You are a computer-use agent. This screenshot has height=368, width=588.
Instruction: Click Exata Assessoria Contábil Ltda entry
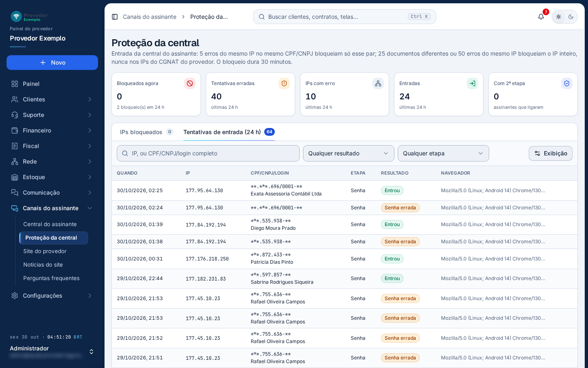click(x=286, y=194)
